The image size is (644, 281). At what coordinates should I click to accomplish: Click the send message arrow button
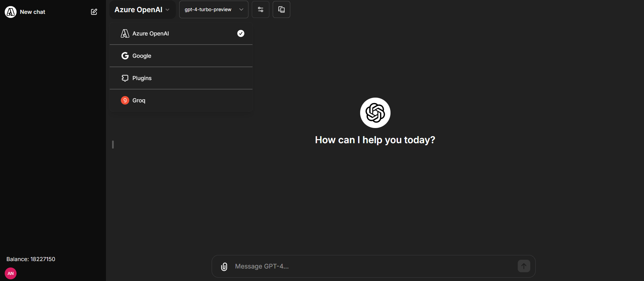click(524, 266)
